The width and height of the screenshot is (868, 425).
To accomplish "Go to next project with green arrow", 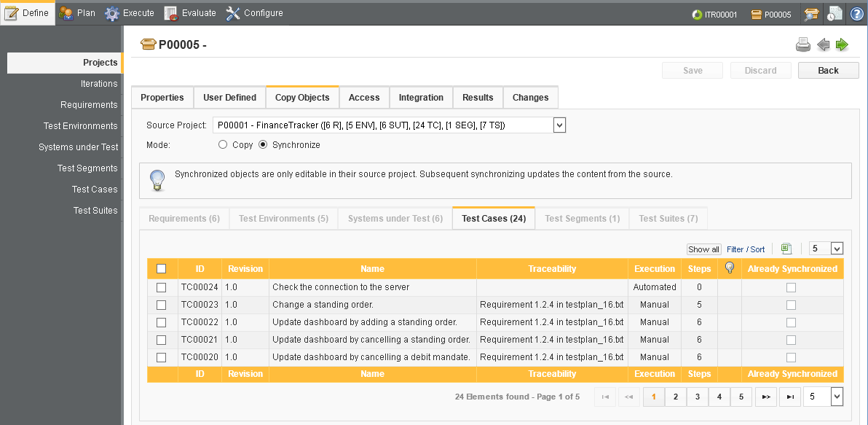I will [x=842, y=45].
